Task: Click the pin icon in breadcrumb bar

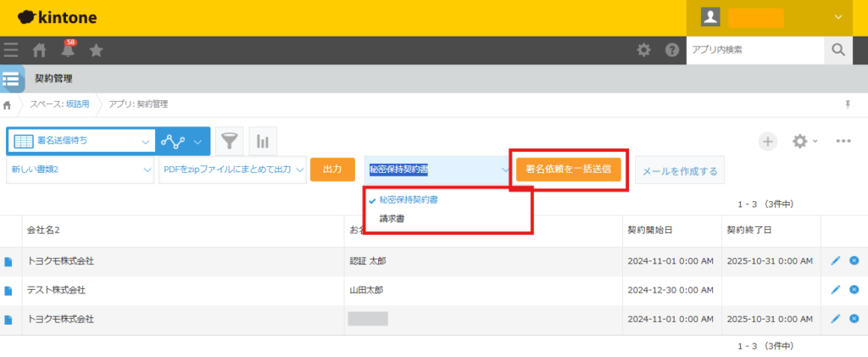Action: (848, 104)
